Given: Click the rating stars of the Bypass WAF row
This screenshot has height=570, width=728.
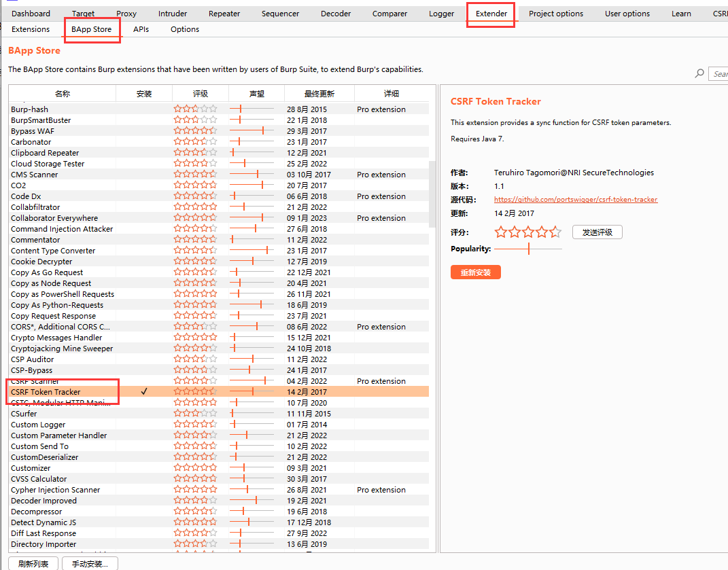Looking at the screenshot, I should (195, 131).
